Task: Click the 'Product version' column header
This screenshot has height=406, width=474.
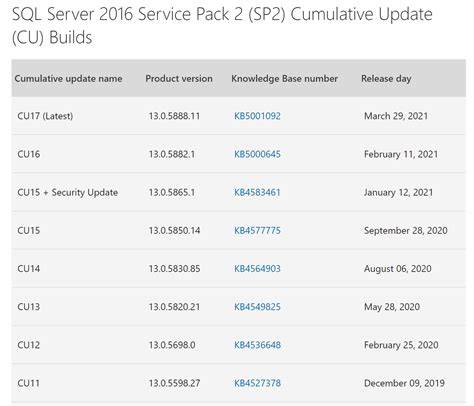Action: click(179, 79)
